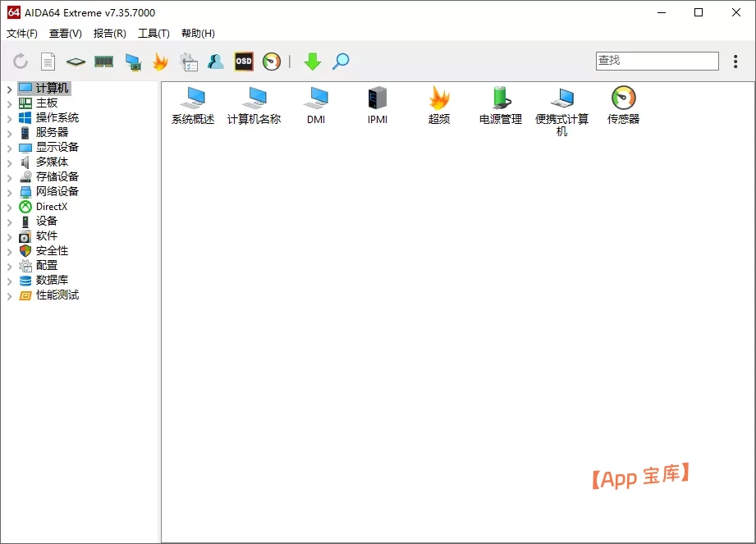
Task: Click the Refresh toolbar icon
Action: 21,62
